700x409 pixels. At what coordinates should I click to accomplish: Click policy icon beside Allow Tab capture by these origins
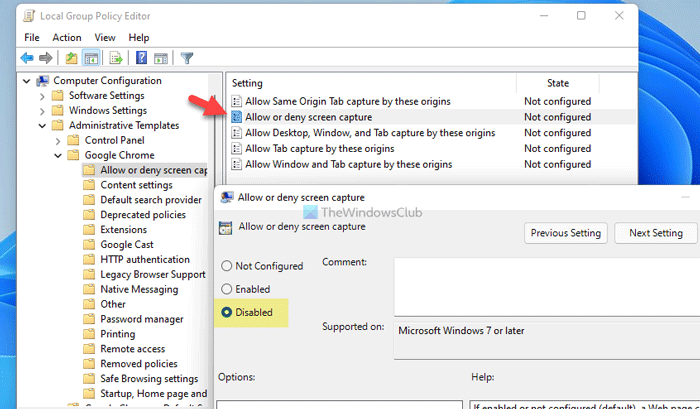[x=237, y=149]
